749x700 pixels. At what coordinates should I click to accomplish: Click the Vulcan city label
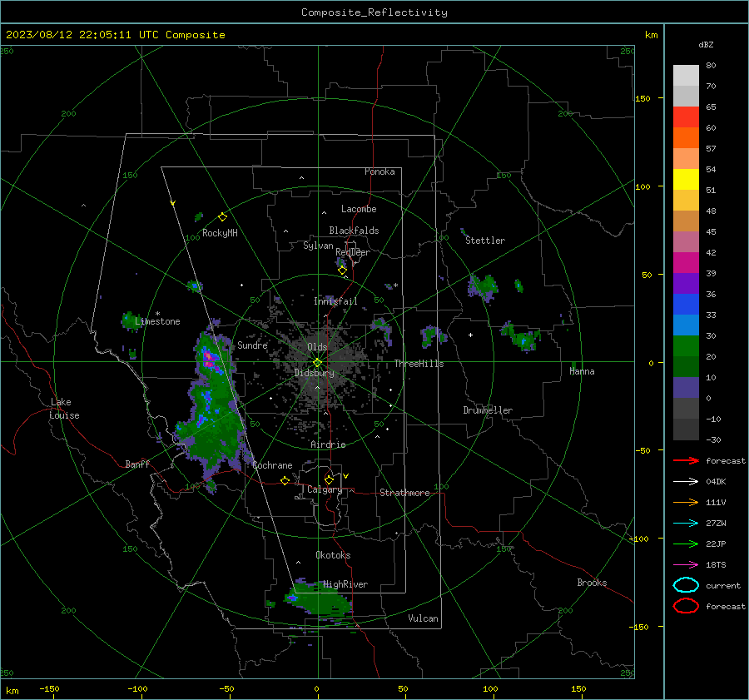[423, 618]
